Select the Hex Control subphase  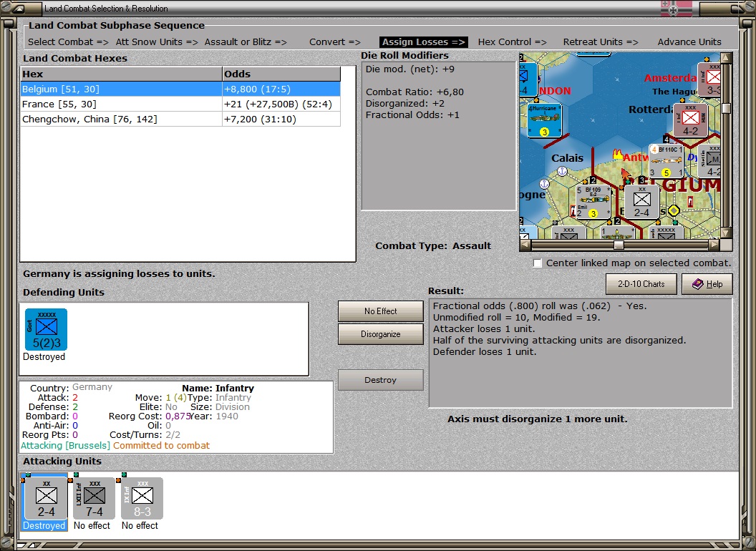[512, 42]
